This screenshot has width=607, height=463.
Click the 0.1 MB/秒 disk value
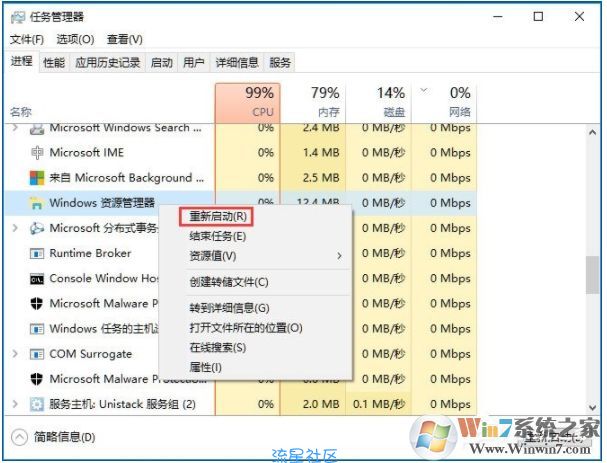(x=379, y=404)
